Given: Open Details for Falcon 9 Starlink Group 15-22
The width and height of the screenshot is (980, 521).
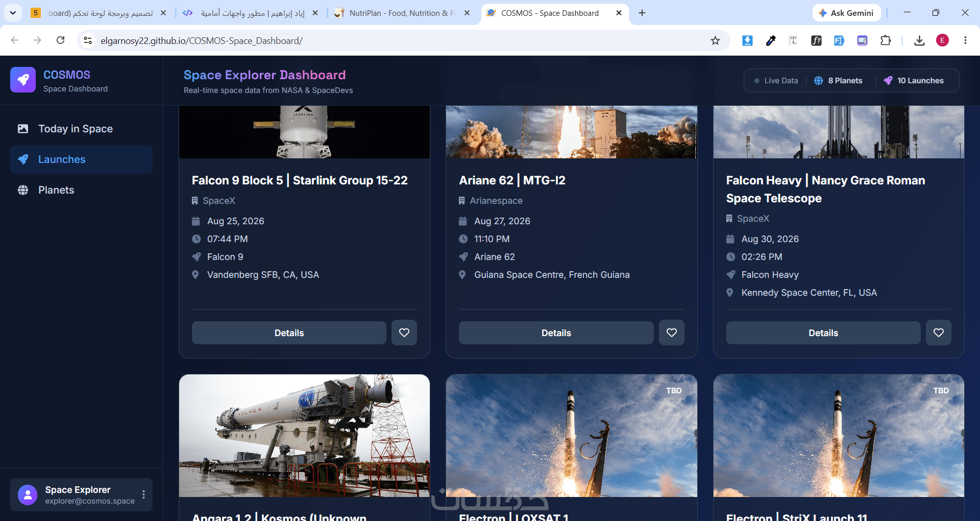Looking at the screenshot, I should coord(289,333).
